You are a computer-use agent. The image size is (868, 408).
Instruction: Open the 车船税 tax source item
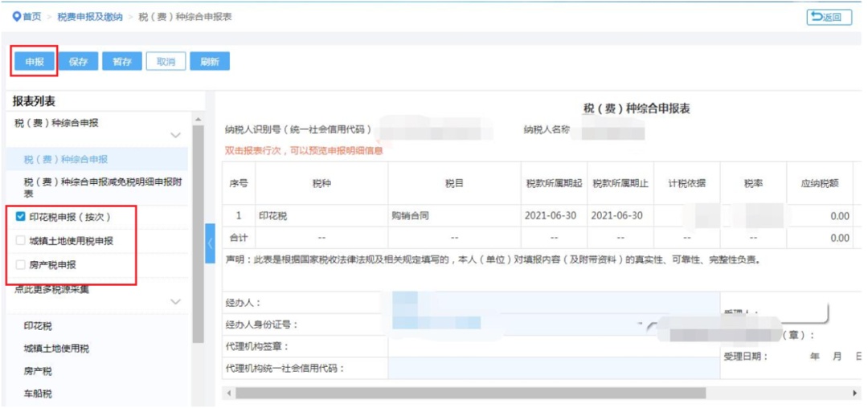click(38, 394)
